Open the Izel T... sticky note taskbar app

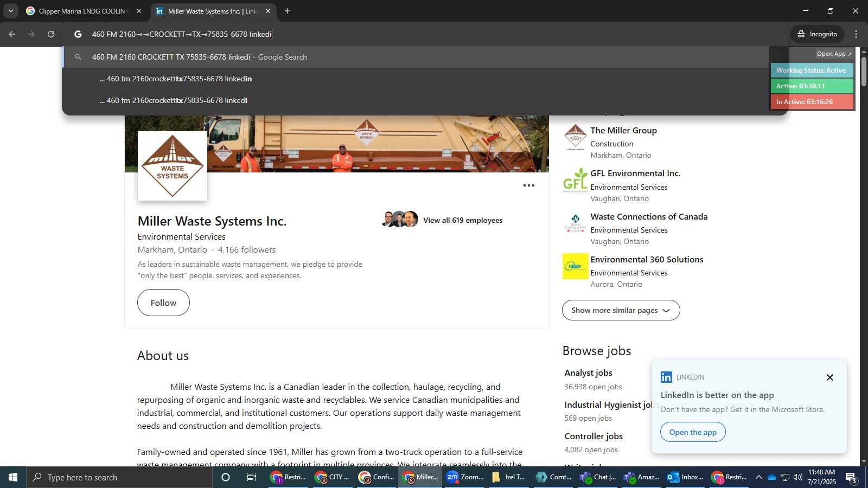[x=508, y=477]
